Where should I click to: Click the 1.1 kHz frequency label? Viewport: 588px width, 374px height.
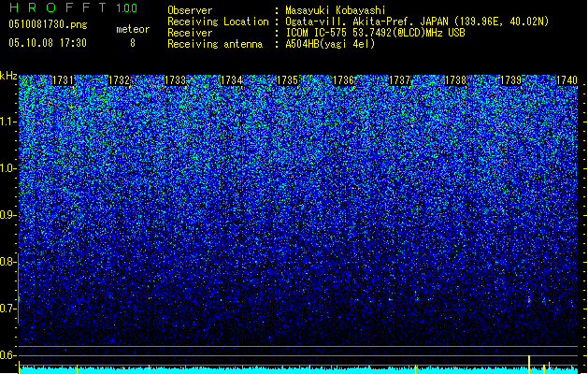click(8, 122)
